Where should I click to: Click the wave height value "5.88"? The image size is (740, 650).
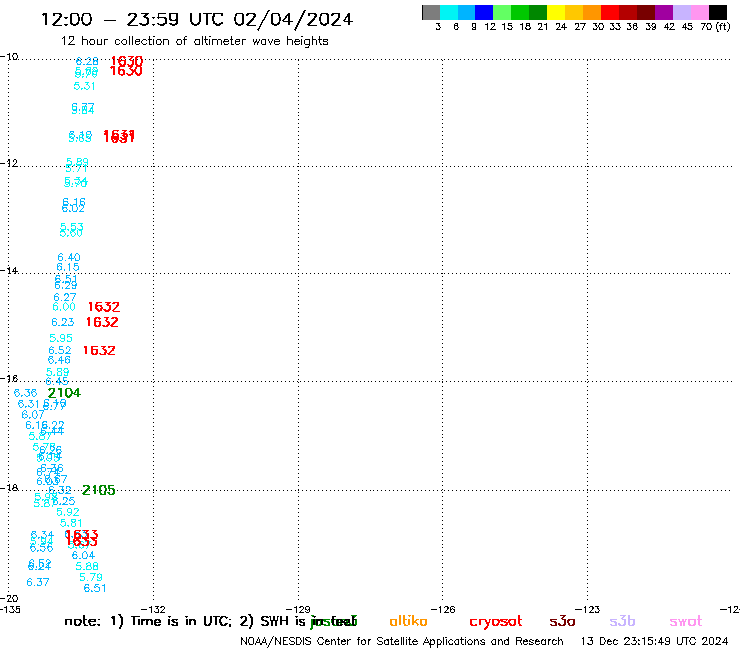click(87, 566)
